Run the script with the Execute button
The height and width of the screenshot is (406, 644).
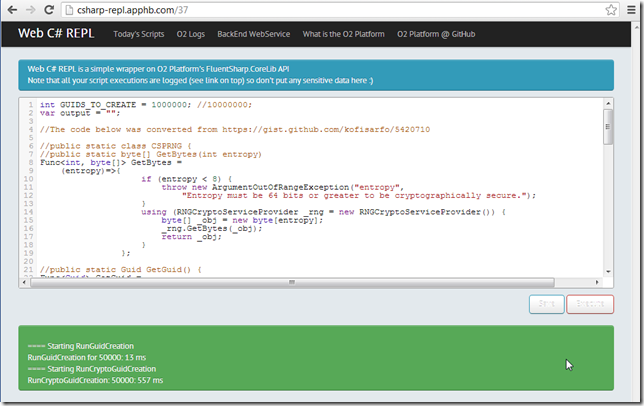click(590, 304)
